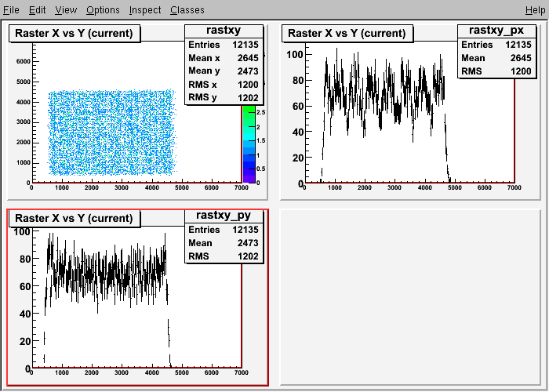Click the Entries 12135 row in rastxy box
549x392 pixels.
[x=224, y=45]
